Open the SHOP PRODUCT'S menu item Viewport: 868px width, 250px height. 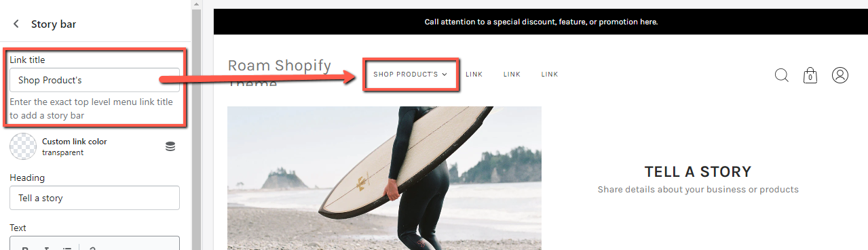pos(405,75)
